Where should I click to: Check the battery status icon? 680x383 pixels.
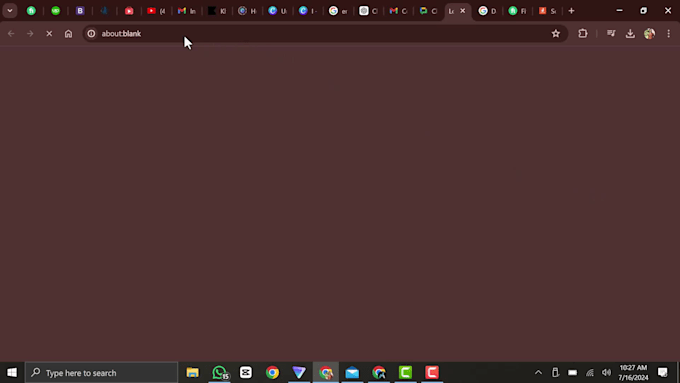pyautogui.click(x=572, y=373)
